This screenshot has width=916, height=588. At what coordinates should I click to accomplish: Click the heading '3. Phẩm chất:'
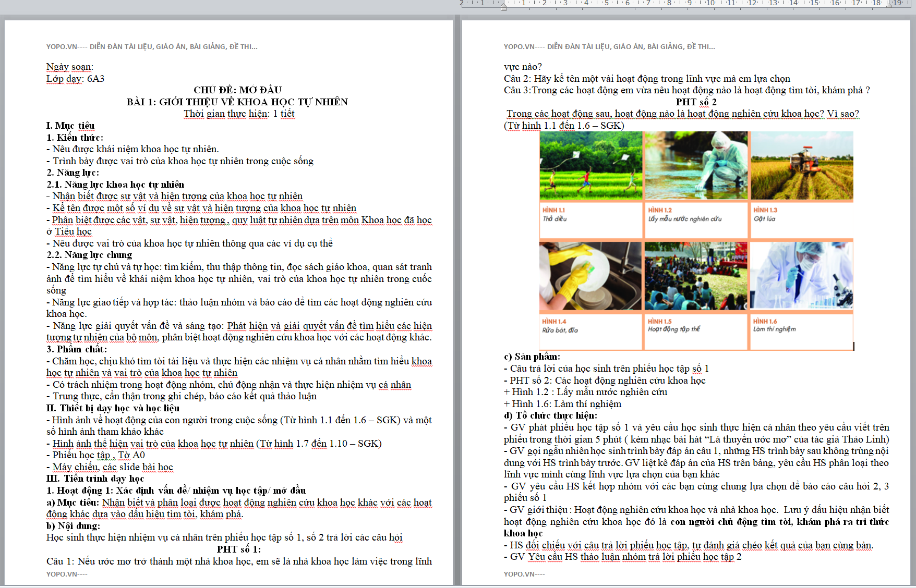click(x=77, y=349)
